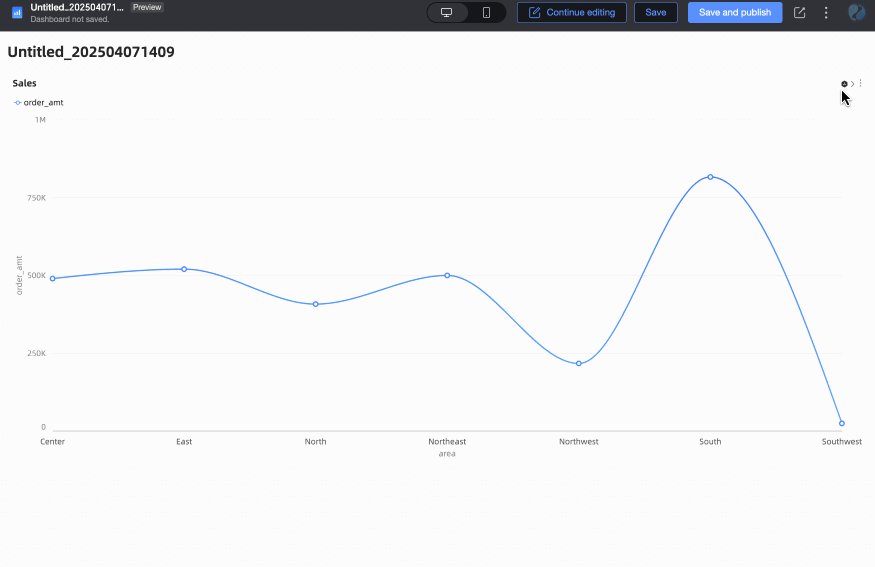Viewport: 875px width, 567px height.
Task: Open the user avatar profile
Action: click(857, 12)
